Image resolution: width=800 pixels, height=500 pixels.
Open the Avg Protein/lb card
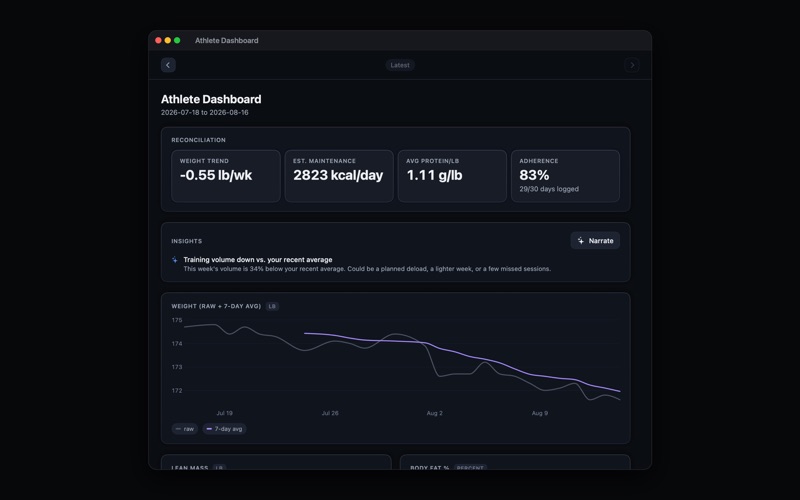tap(452, 176)
